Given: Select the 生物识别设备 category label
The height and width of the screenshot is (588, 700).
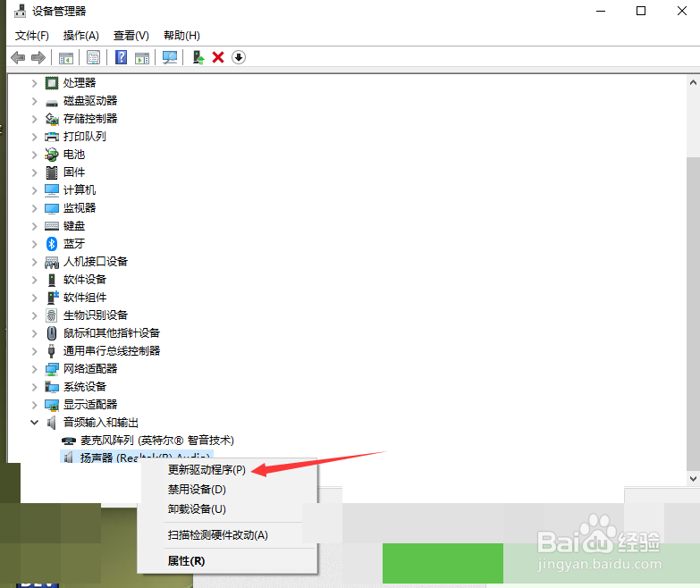Looking at the screenshot, I should click(96, 315).
